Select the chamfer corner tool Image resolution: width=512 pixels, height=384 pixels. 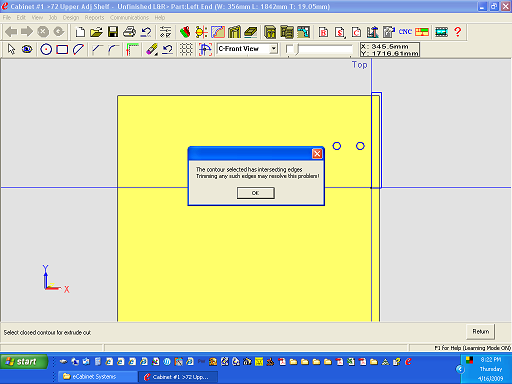(97, 49)
